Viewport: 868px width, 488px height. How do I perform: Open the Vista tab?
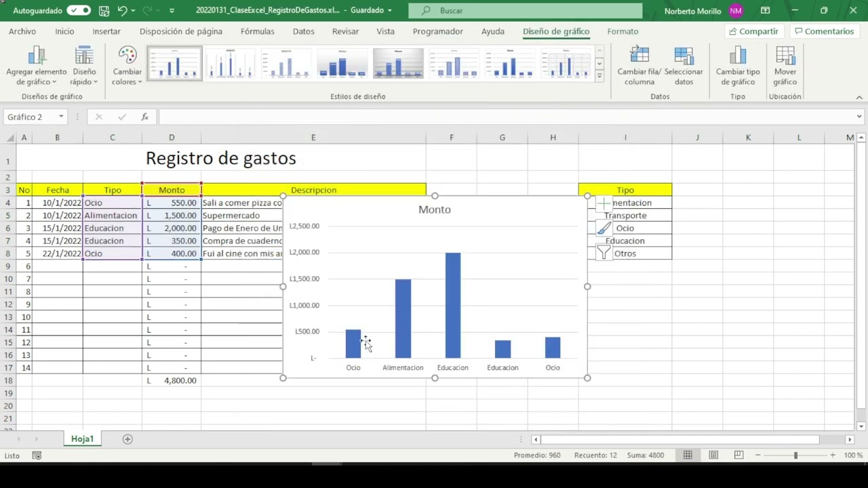tap(386, 31)
